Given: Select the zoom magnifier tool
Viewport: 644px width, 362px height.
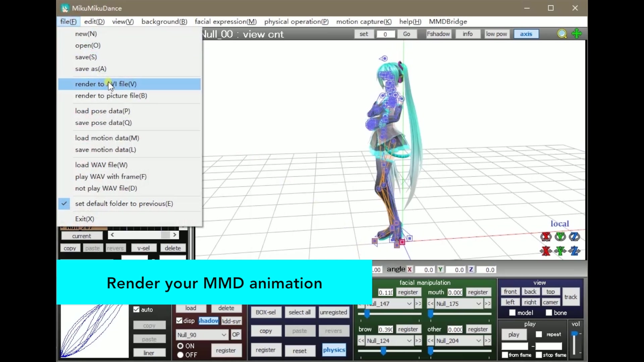Looking at the screenshot, I should 561,34.
